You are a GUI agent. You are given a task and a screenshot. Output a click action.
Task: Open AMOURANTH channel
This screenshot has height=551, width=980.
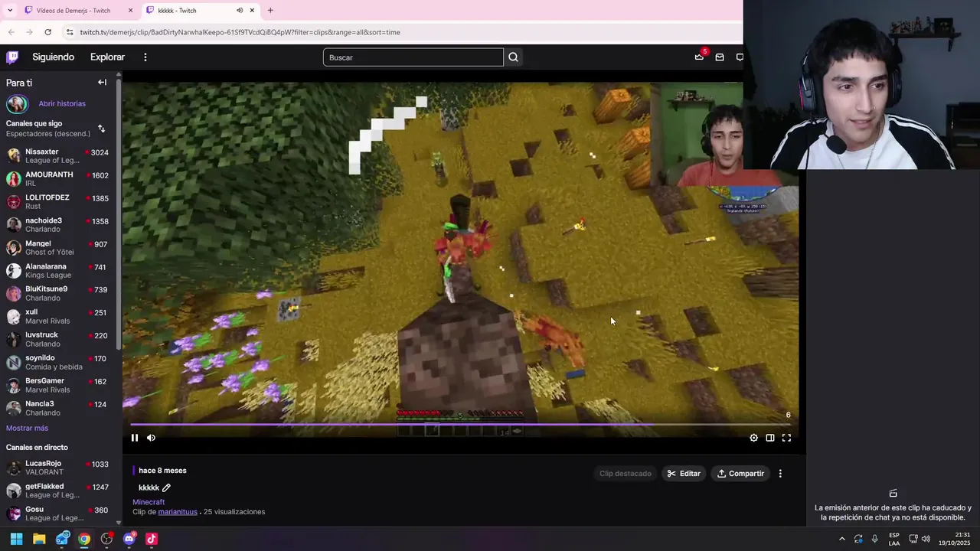coord(58,179)
